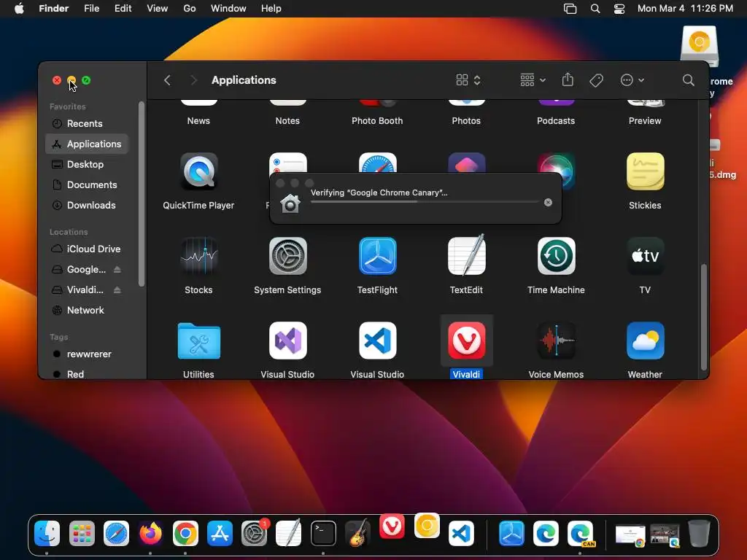Open the Utilities folder
The image size is (747, 560).
point(198,341)
